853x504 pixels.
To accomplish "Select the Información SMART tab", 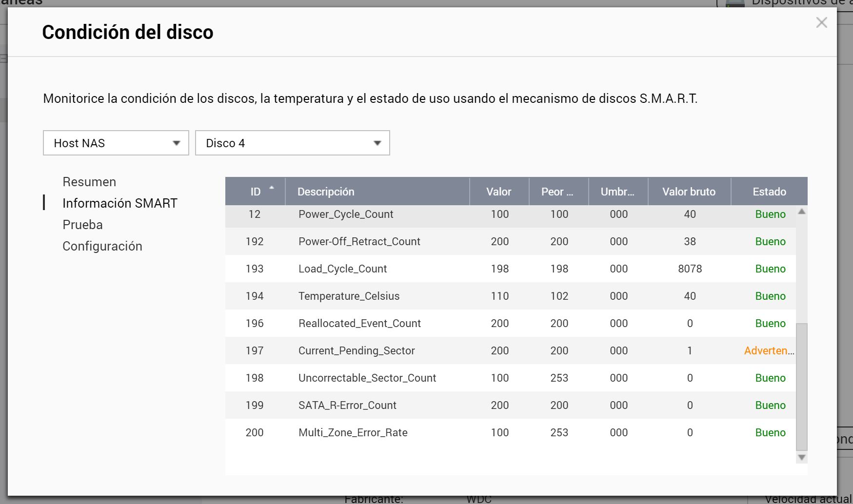I will (x=119, y=203).
